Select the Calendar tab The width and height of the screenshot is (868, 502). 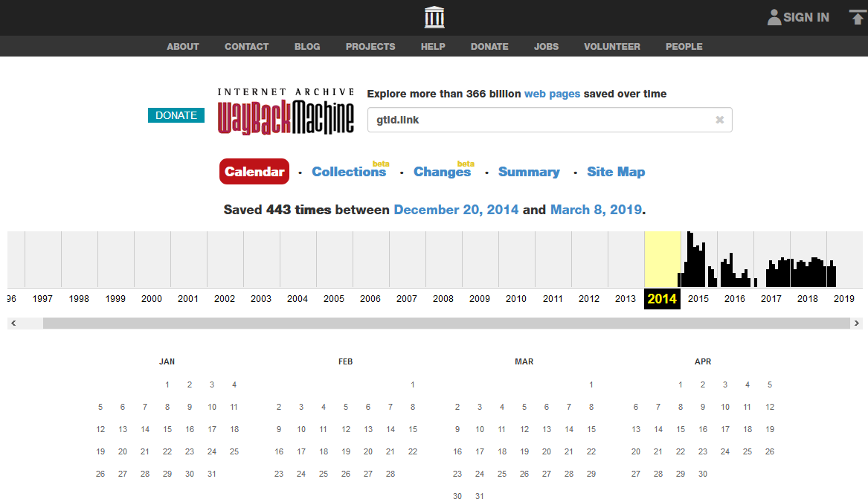(254, 172)
